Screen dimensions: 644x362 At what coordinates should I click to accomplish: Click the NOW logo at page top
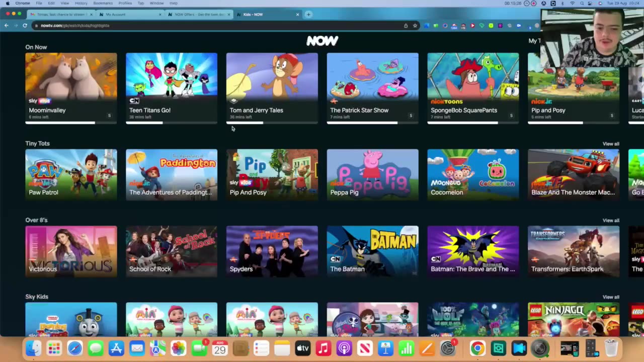[322, 40]
